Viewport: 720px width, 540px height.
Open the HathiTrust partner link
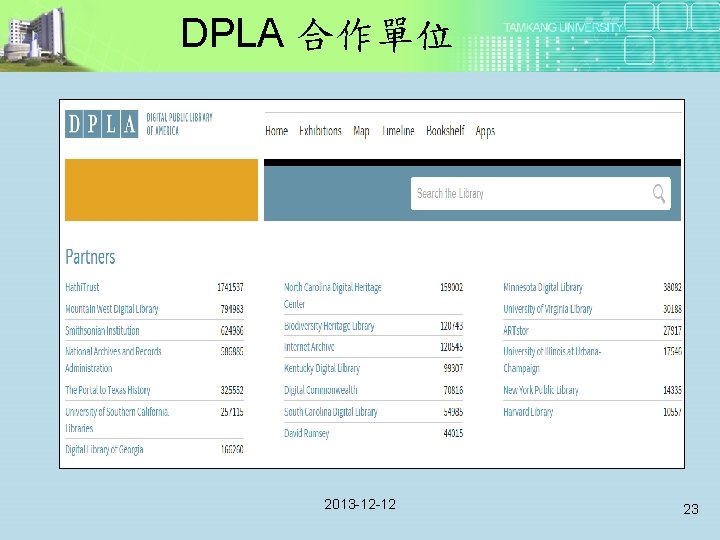(82, 287)
